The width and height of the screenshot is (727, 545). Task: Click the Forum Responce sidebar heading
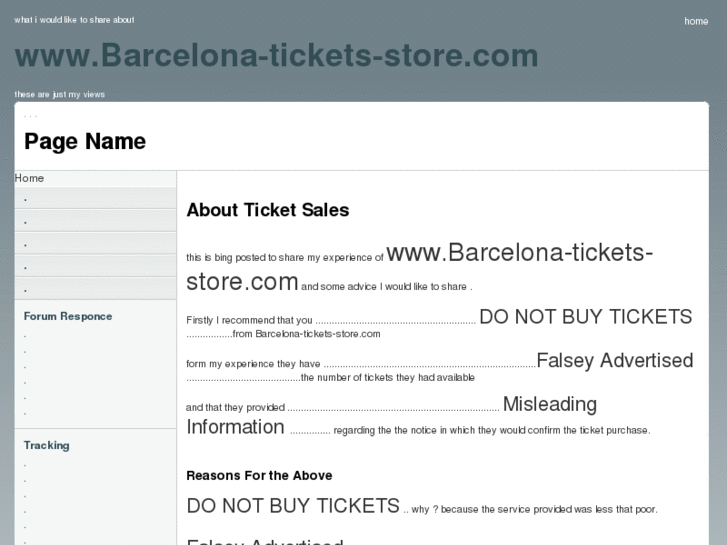tap(68, 316)
